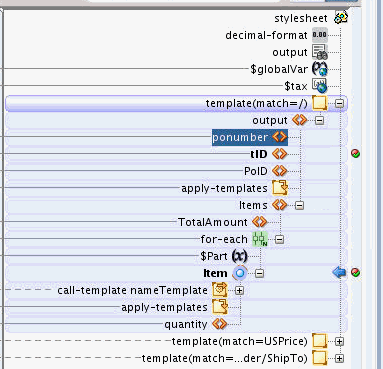
Task: Expand the call-template nameTemplate node
Action: point(239,290)
